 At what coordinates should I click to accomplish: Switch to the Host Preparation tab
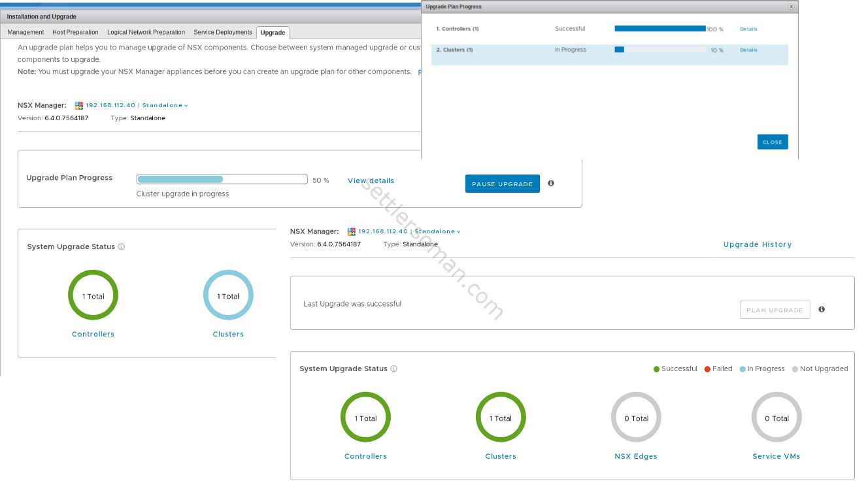click(75, 32)
